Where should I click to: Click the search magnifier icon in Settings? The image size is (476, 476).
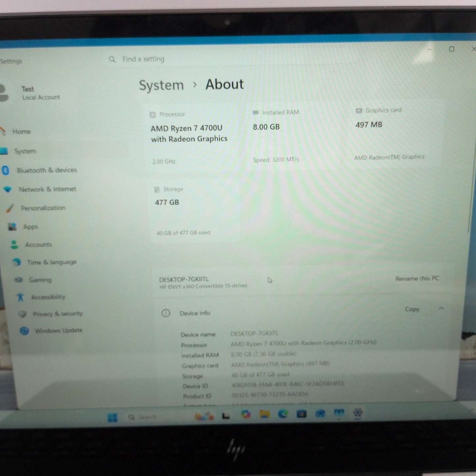(112, 59)
